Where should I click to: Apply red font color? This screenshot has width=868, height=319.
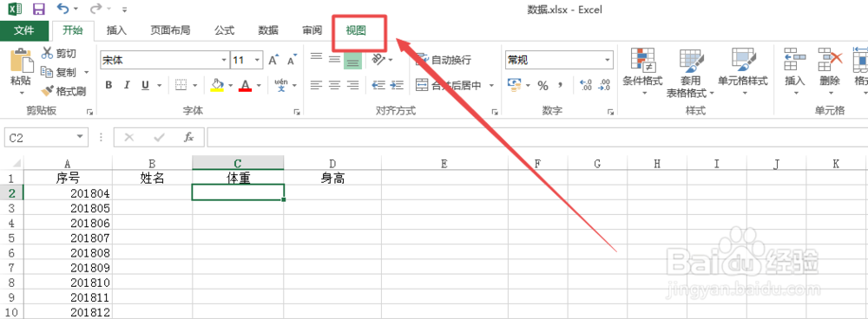coord(246,85)
